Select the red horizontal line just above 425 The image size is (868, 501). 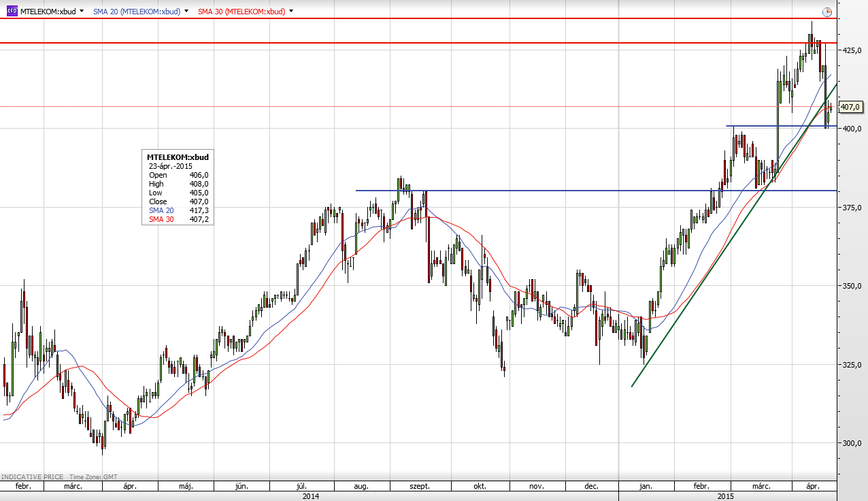[x=408, y=43]
